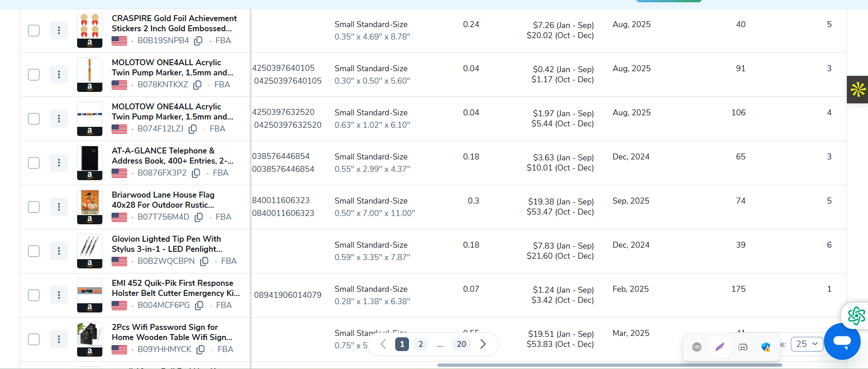Open the row menu for AT-A-GLANCE Address Book
Image resolution: width=868 pixels, height=369 pixels.
(x=59, y=163)
